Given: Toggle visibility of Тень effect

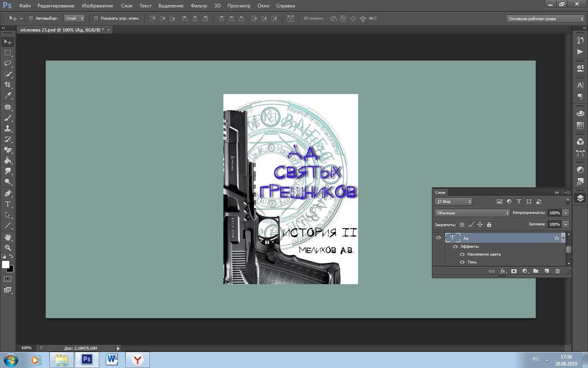Looking at the screenshot, I should click(462, 262).
